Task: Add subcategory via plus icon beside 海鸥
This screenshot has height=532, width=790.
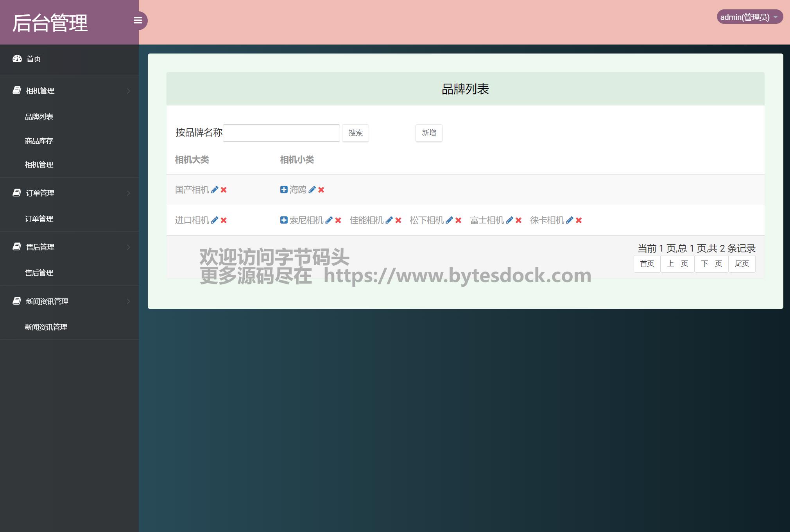Action: [284, 190]
